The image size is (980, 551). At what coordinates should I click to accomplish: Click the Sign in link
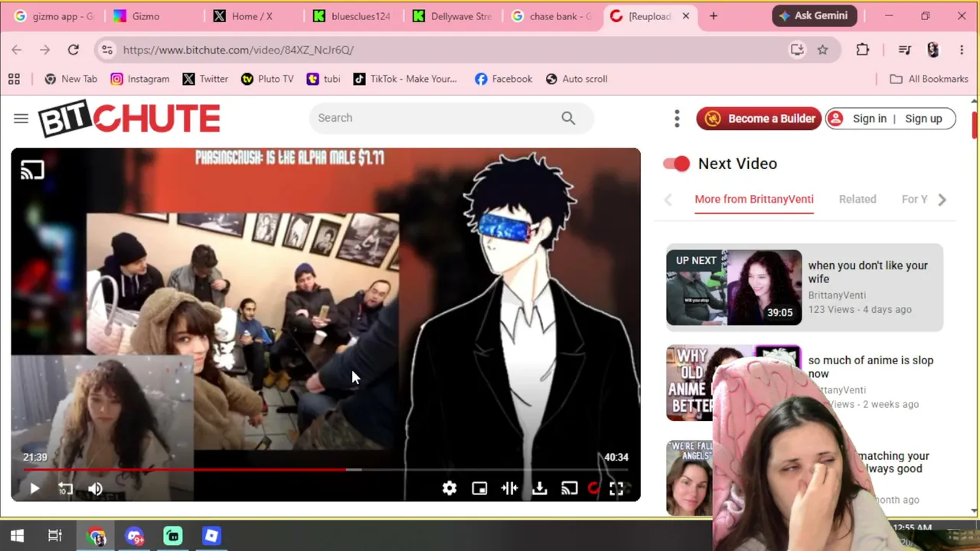point(869,119)
